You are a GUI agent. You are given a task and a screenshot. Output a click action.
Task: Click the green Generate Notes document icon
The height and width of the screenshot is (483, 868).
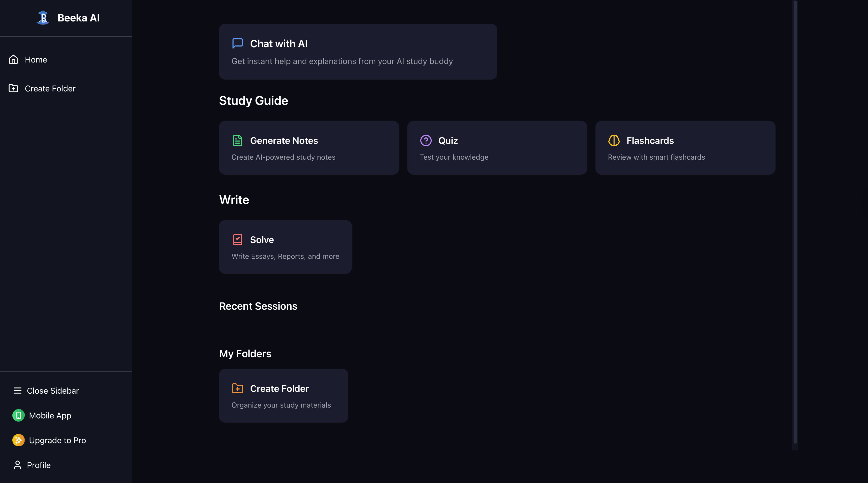(x=238, y=141)
